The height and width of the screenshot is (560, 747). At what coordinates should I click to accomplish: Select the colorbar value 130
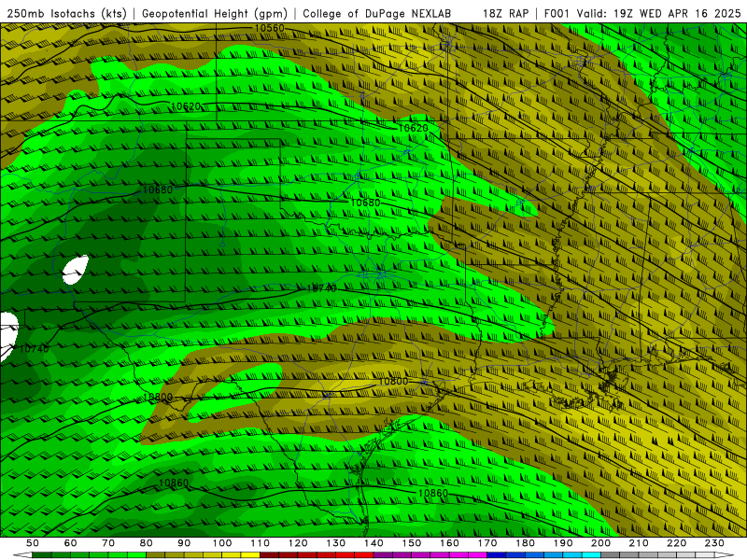pyautogui.click(x=335, y=543)
